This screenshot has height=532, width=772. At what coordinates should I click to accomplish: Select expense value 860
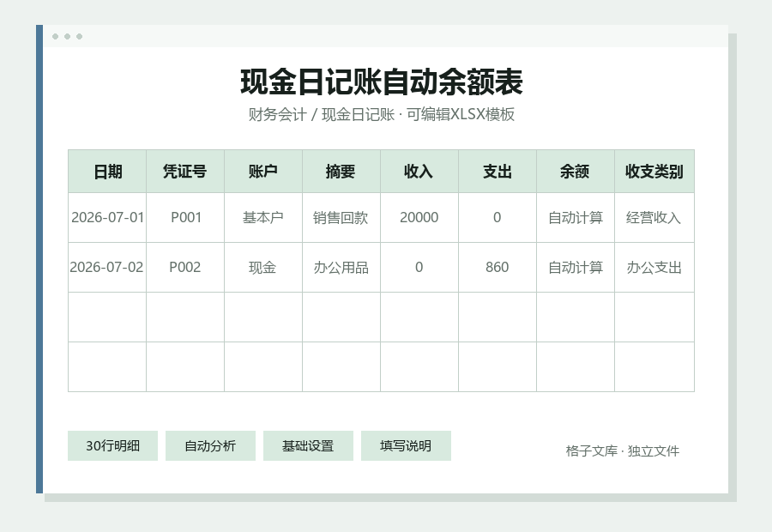[x=498, y=267]
